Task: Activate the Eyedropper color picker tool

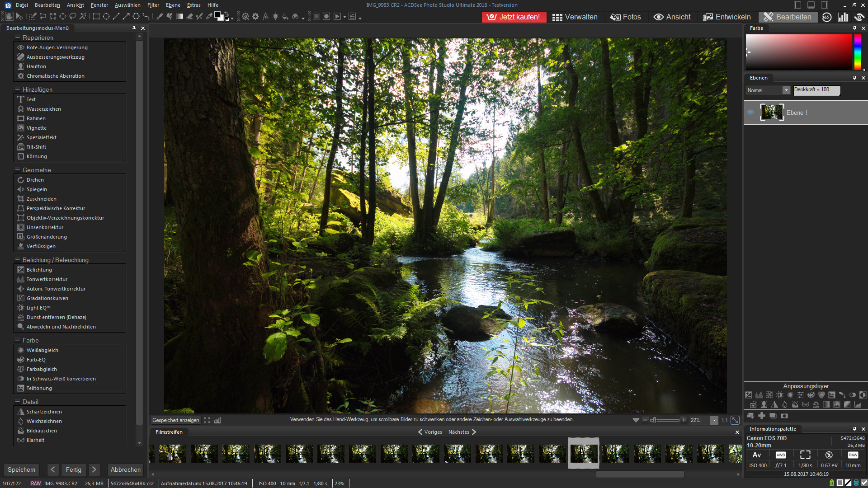Action: click(209, 16)
